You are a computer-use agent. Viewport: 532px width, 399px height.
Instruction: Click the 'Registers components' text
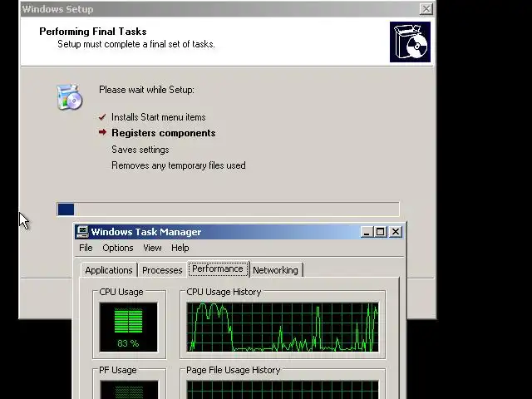click(x=164, y=133)
